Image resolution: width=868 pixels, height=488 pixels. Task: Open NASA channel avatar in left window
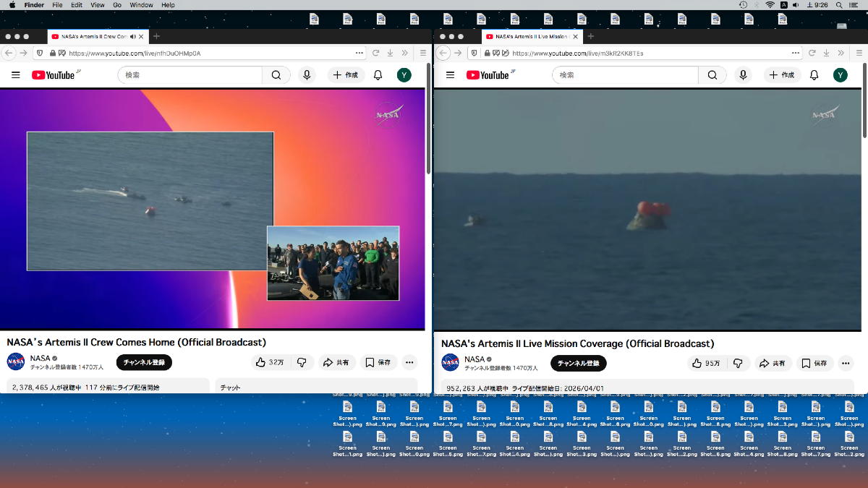(16, 362)
